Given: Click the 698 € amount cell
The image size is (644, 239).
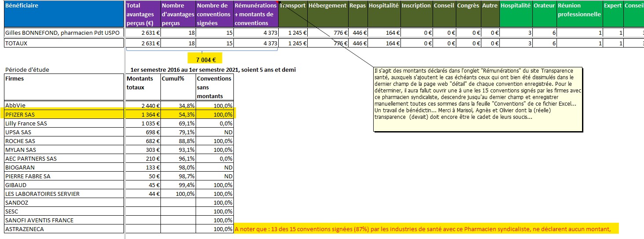Looking at the screenshot, I should click(x=143, y=132).
